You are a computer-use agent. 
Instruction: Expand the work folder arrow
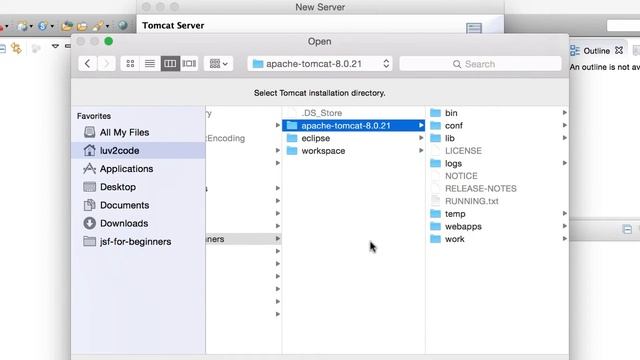coord(564,239)
